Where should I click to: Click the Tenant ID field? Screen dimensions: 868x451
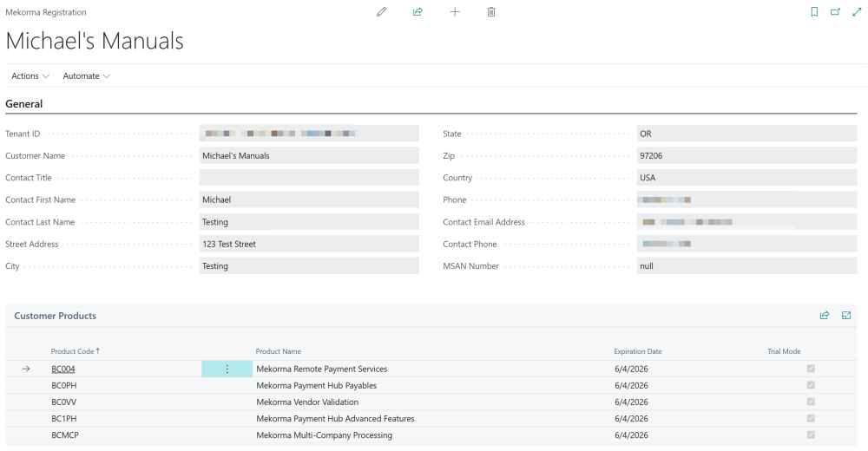coord(309,134)
